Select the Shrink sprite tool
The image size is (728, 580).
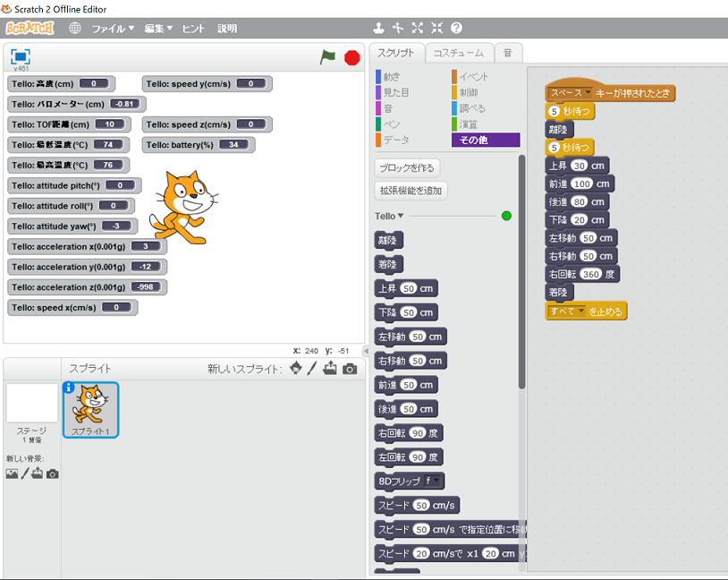(x=437, y=29)
